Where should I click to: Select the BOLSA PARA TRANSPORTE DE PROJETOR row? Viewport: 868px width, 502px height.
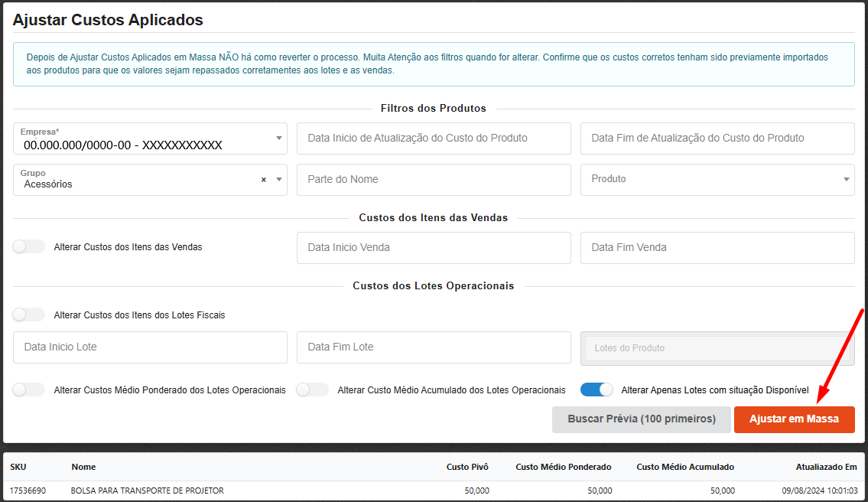click(147, 491)
